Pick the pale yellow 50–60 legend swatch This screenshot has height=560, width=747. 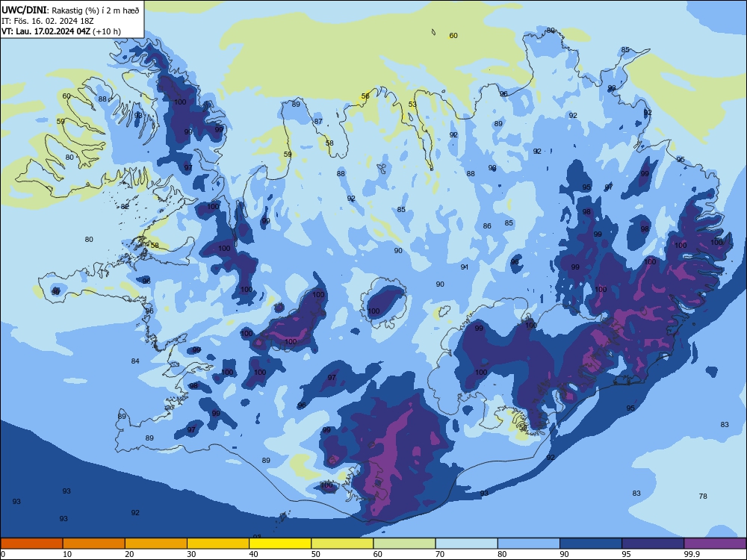click(x=343, y=544)
